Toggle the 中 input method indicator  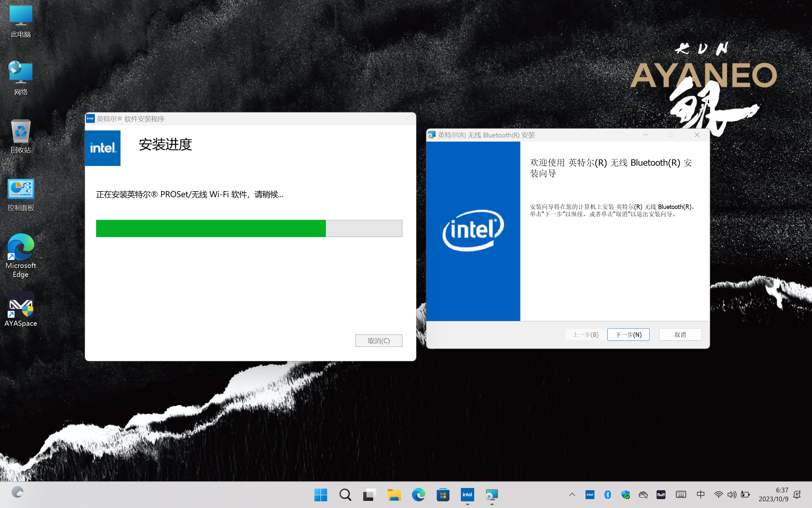click(700, 495)
